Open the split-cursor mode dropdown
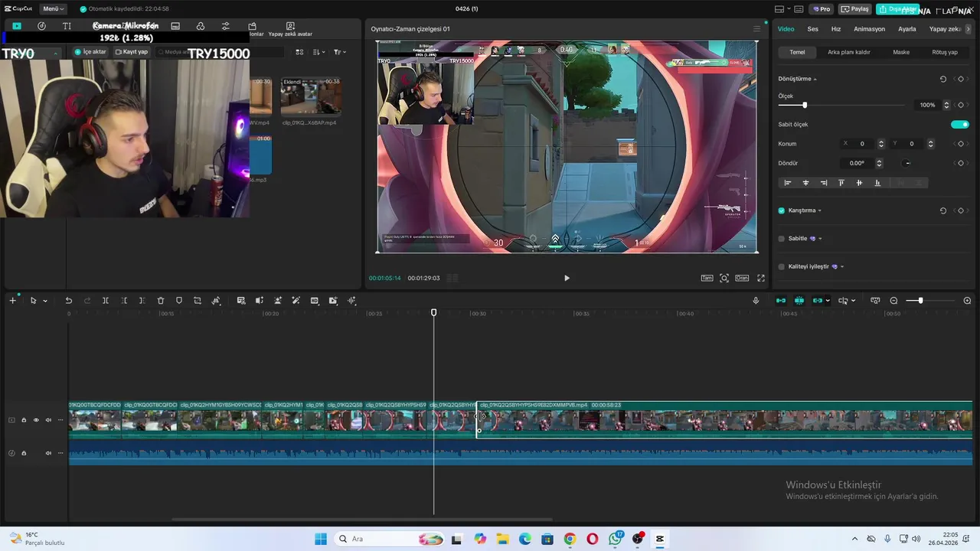 coord(853,301)
